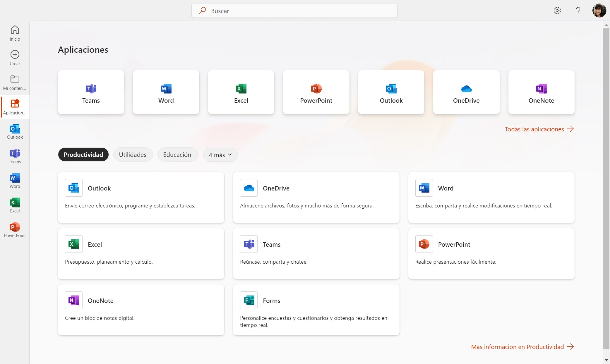This screenshot has height=364, width=610.
Task: Open the settings gear
Action: (x=557, y=11)
